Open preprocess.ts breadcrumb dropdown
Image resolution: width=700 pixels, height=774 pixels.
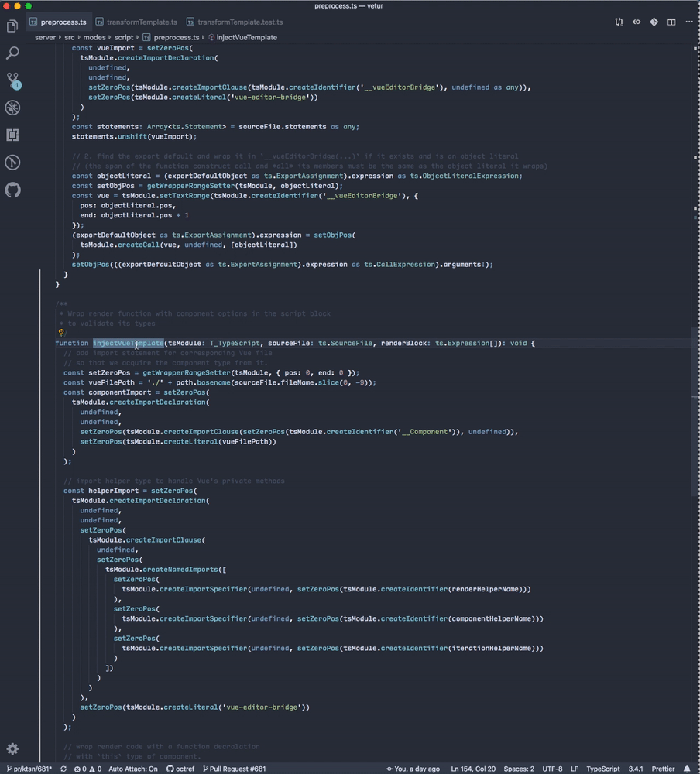(x=171, y=37)
